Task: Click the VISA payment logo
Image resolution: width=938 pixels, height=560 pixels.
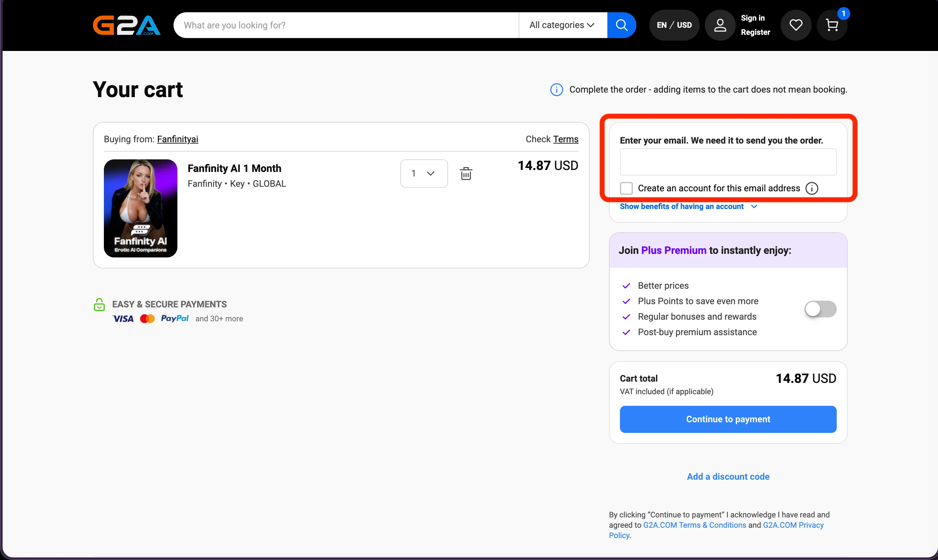Action: 123,319
